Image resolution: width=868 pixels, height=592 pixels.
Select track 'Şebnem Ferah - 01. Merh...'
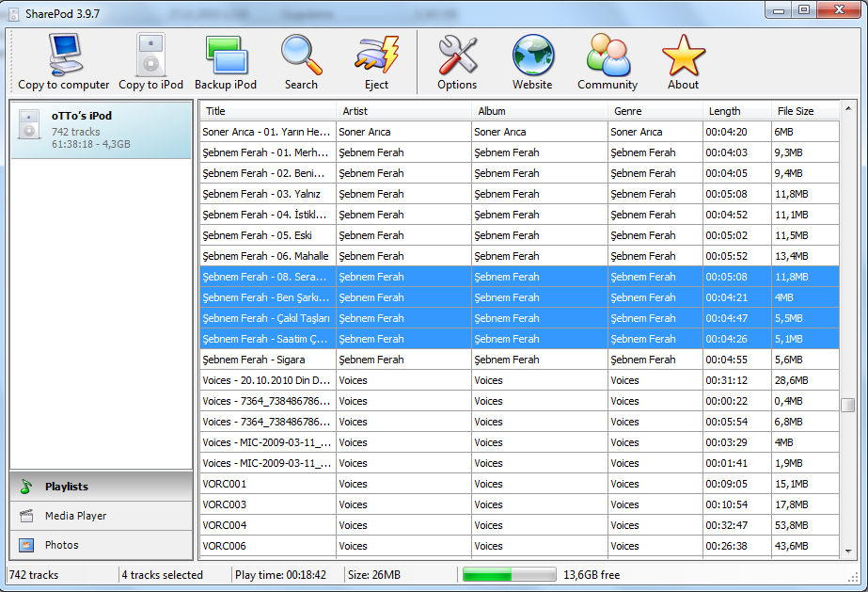(268, 152)
